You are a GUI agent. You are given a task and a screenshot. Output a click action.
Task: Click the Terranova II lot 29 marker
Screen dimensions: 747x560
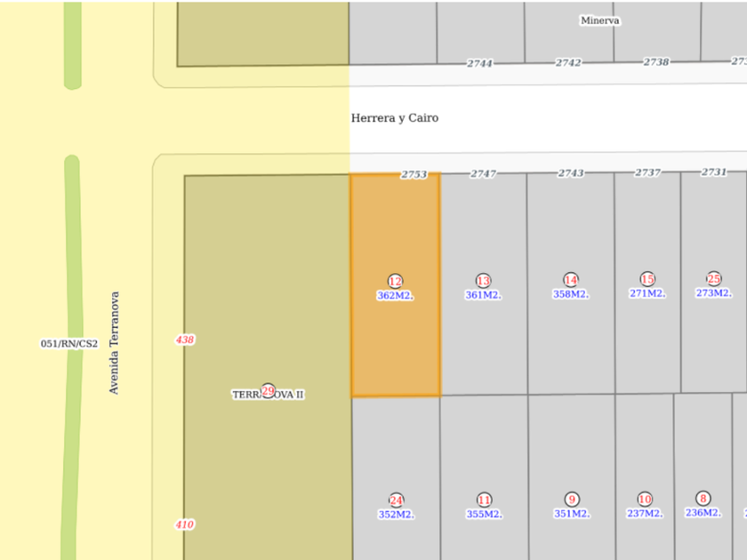pos(268,392)
